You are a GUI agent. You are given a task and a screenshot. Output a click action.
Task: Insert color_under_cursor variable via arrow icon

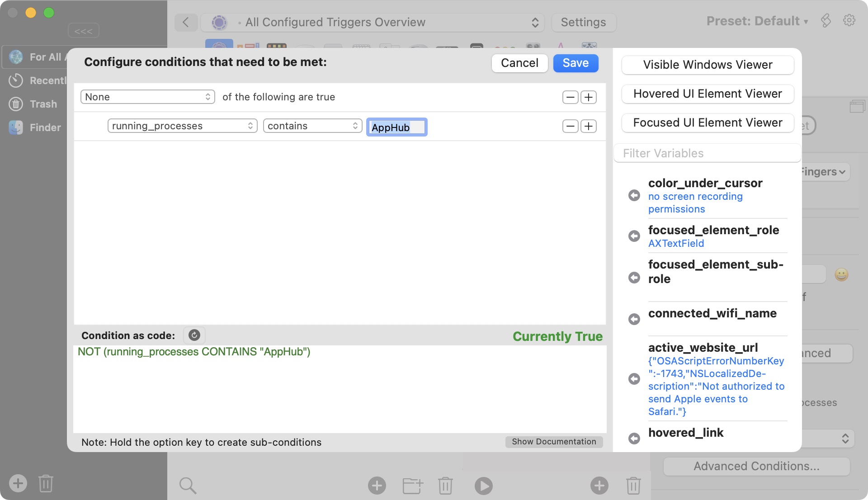pos(634,196)
